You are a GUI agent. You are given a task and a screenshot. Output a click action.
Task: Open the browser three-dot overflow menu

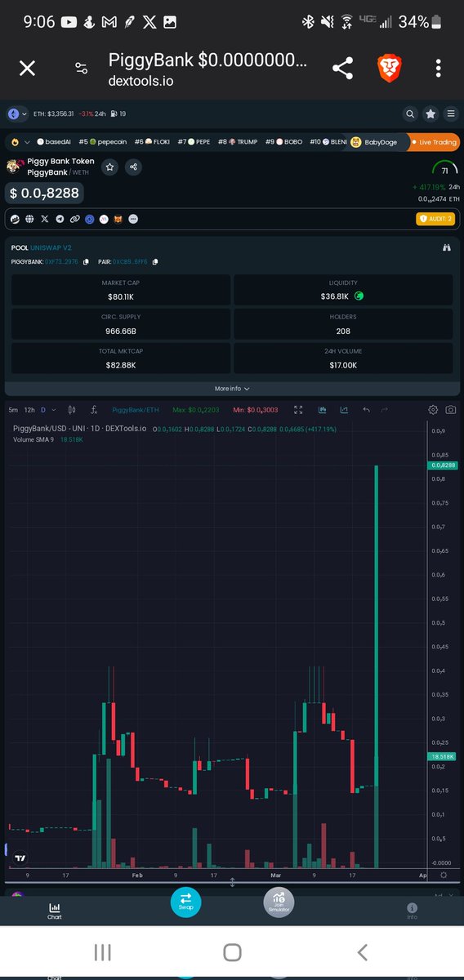click(439, 69)
